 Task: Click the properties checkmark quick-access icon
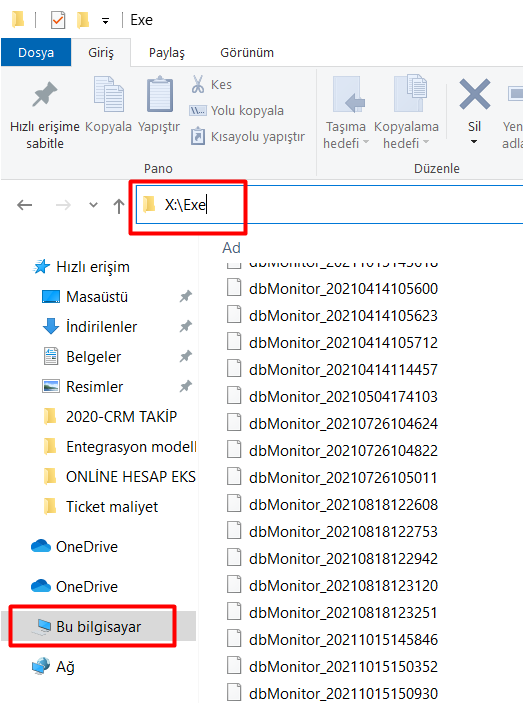point(58,20)
